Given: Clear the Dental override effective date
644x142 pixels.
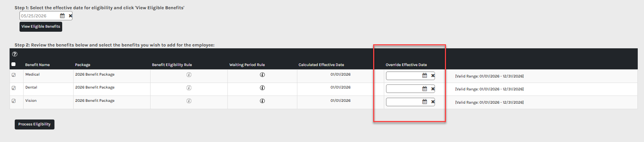Looking at the screenshot, I should [433, 89].
